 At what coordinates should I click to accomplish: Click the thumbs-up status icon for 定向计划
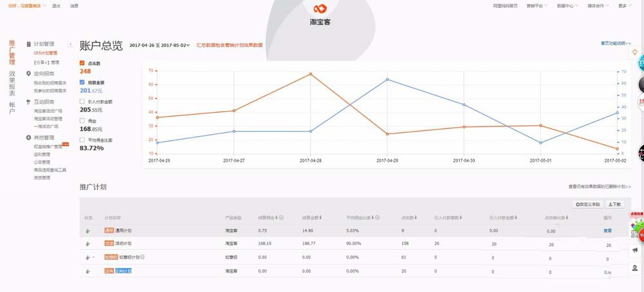(x=88, y=271)
